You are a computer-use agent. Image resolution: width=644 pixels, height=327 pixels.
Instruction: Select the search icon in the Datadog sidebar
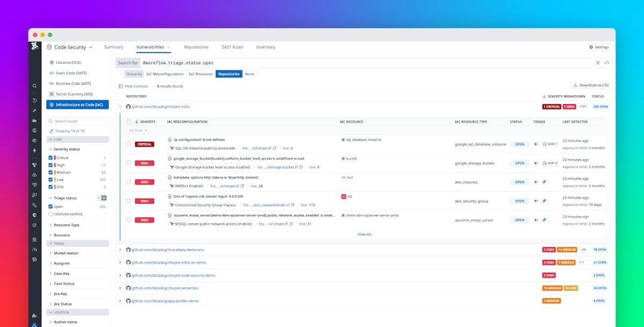tap(34, 85)
